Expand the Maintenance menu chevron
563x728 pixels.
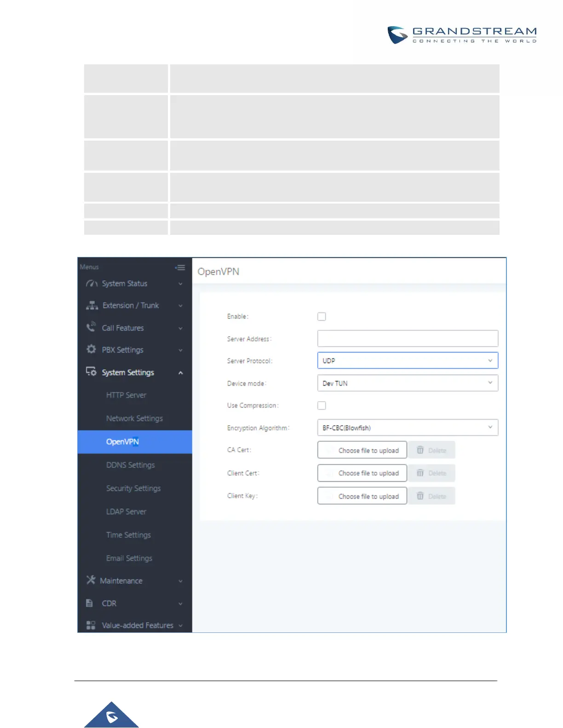180,581
